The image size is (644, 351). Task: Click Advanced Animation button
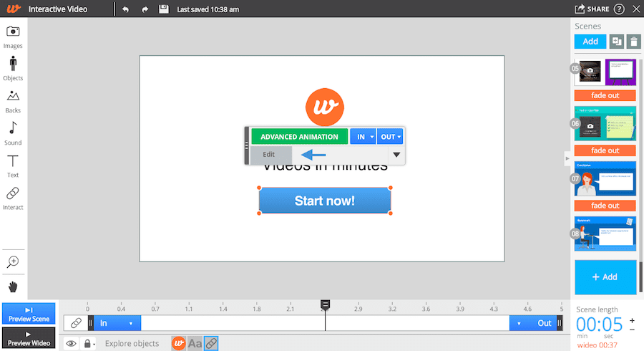tap(299, 137)
